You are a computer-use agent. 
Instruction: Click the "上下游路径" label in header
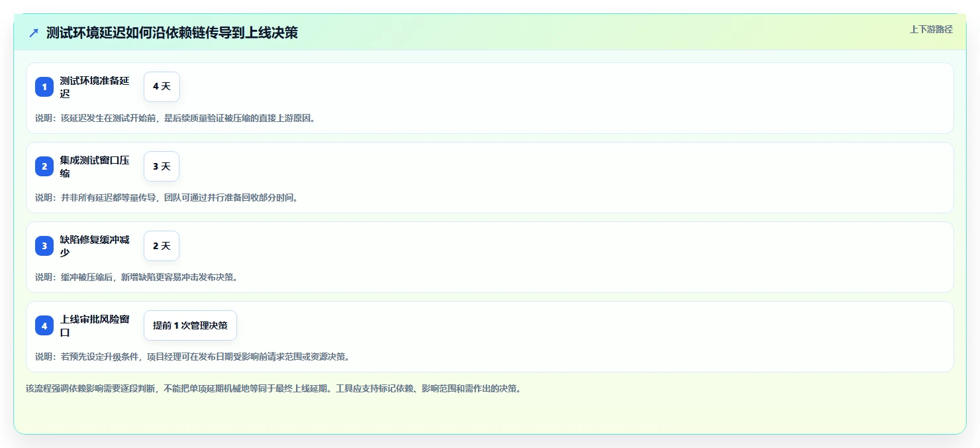coord(931,29)
